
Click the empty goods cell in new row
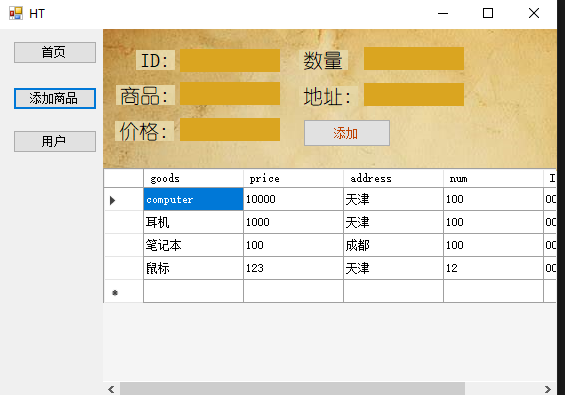[193, 292]
